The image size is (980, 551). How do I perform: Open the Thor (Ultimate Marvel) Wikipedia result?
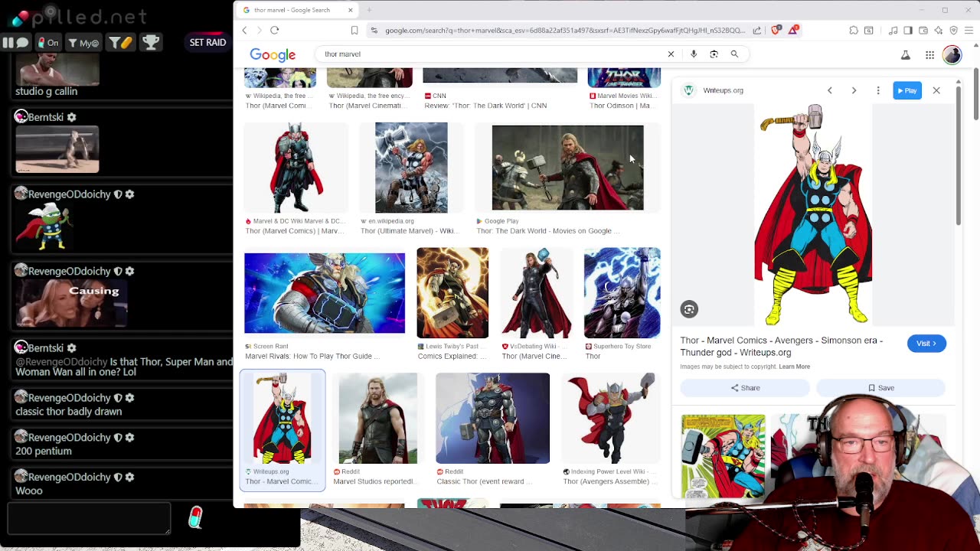[x=411, y=168]
